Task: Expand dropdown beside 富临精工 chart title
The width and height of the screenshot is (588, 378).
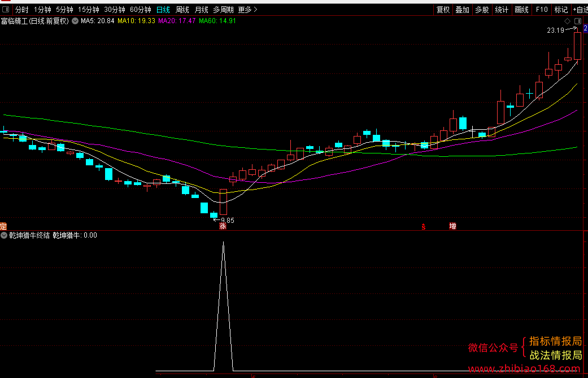Action: pos(75,21)
